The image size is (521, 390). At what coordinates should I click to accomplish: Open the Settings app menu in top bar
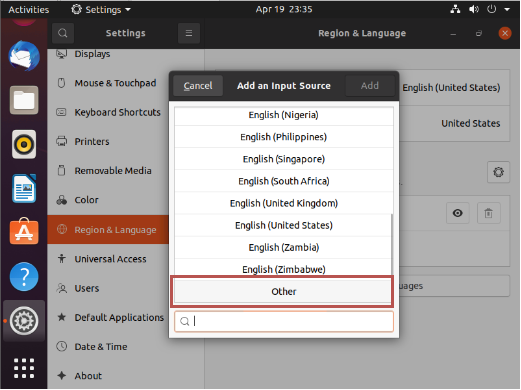[101, 10]
